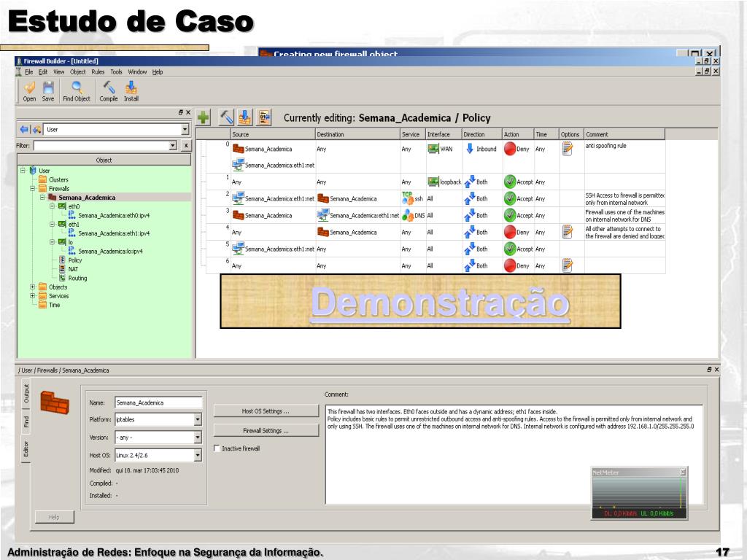Viewport: 747px width, 560px height.
Task: Close the NetMeter widget
Action: pos(682,472)
